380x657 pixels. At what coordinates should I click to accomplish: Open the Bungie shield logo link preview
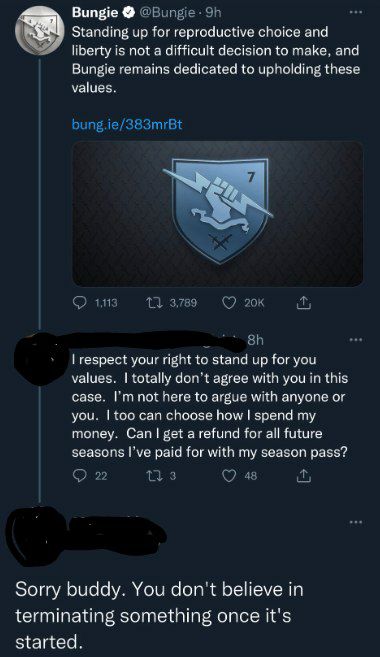pyautogui.click(x=217, y=214)
